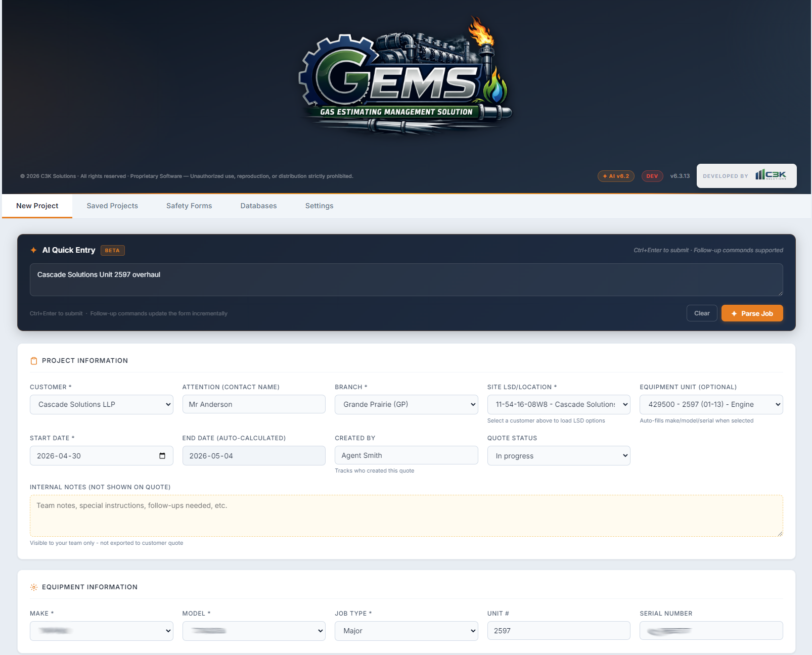Screen dimensions: 812x655
Task: Click the PROJECT INFORMATION heading
Action: (85, 361)
